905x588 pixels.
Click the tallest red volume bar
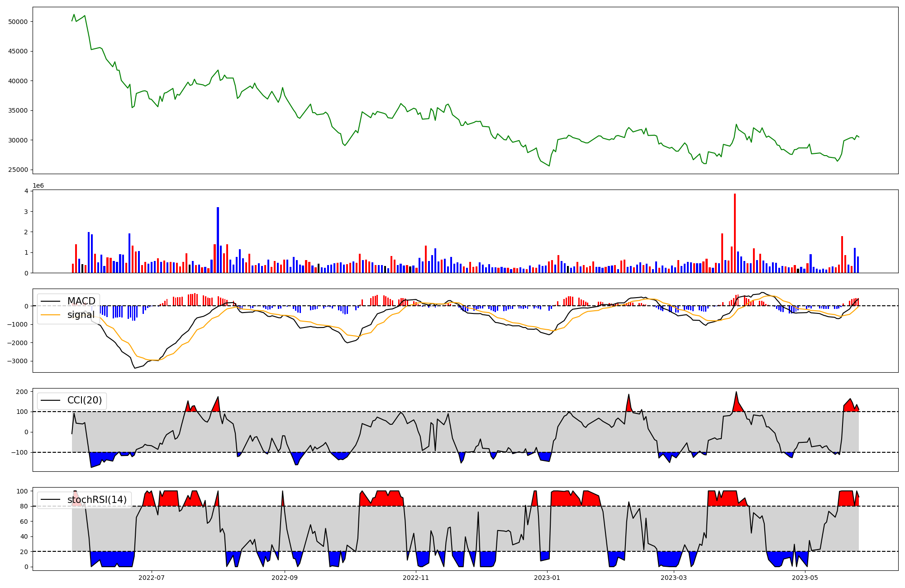click(735, 233)
